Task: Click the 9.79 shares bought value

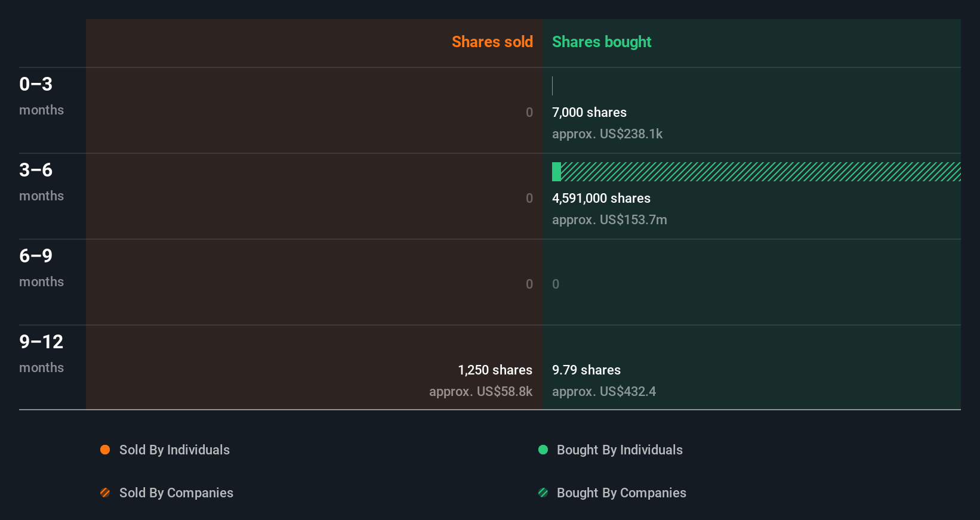Action: [x=586, y=370]
